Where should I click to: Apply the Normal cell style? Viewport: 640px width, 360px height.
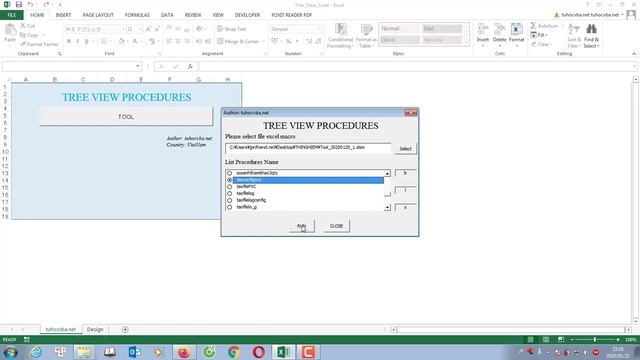pos(400,29)
